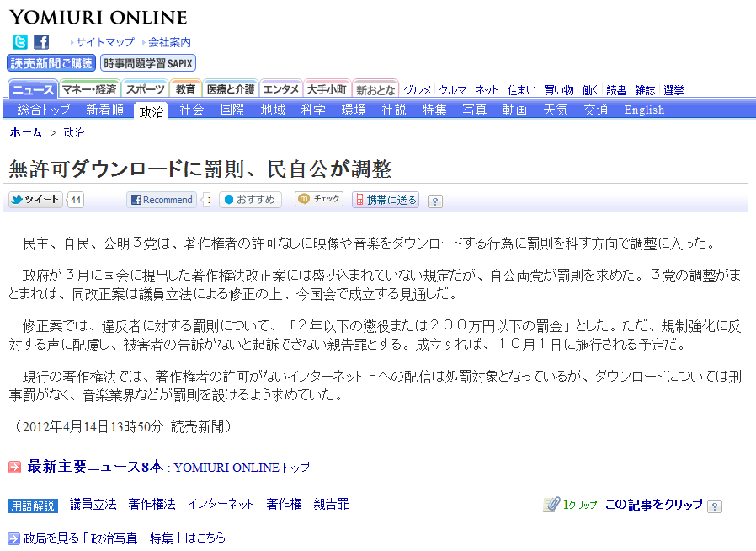Viewport: 756px width, 551px height.
Task: Click the mixi チェック button
Action: tap(319, 199)
